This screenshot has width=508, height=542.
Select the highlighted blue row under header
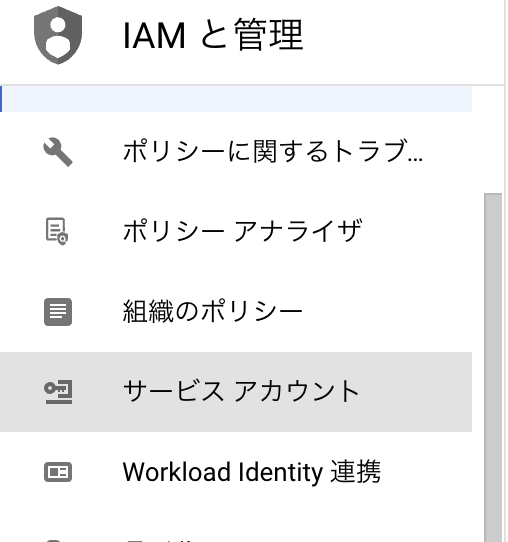tap(236, 99)
